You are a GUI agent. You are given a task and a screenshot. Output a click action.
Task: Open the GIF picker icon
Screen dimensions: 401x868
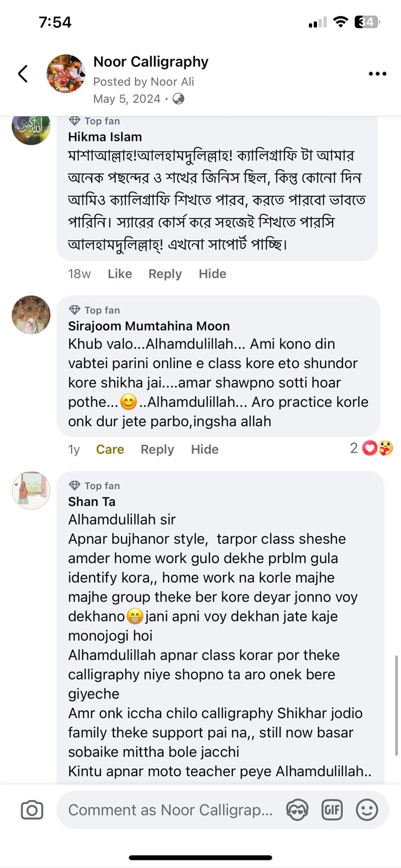pyautogui.click(x=332, y=810)
